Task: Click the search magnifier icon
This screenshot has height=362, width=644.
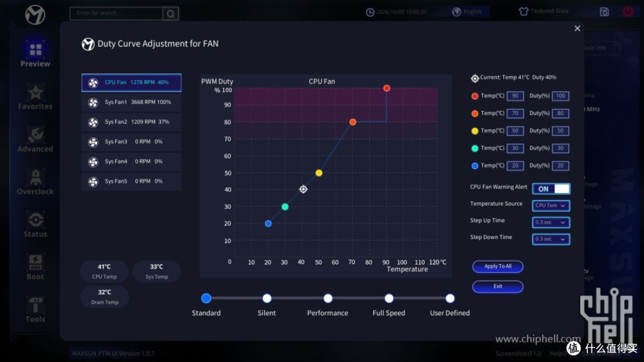Action: pyautogui.click(x=171, y=14)
